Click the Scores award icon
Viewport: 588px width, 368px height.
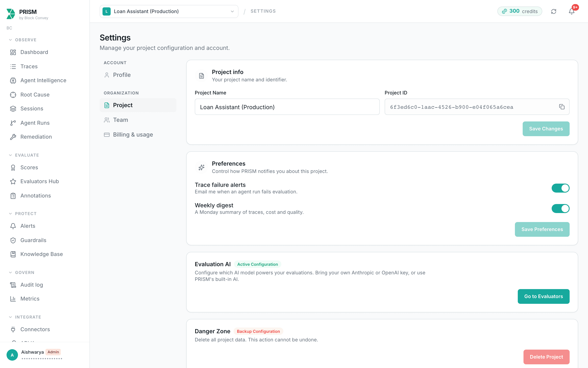(13, 167)
